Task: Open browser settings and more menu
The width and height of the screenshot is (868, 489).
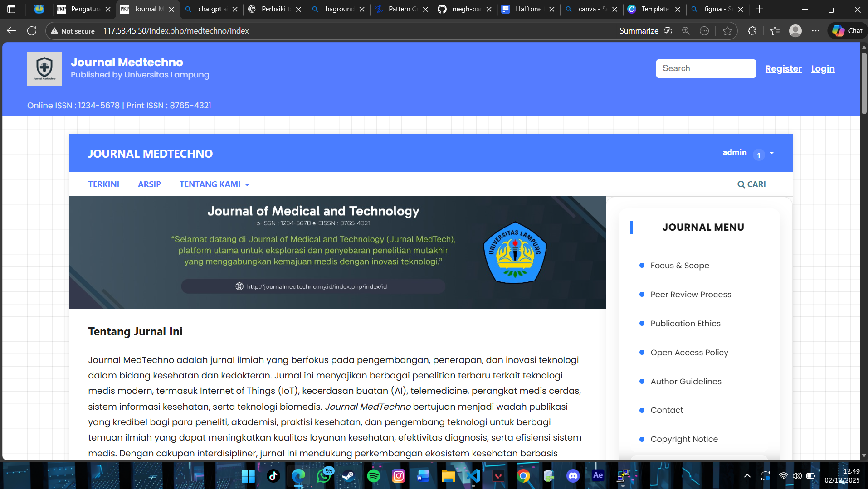Action: [x=816, y=31]
